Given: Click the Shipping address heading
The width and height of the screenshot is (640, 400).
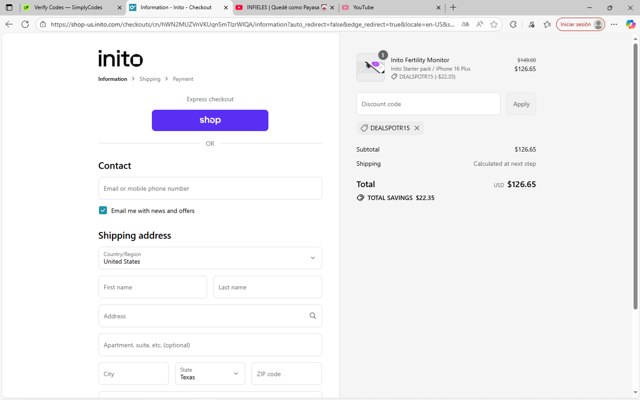Looking at the screenshot, I should (x=134, y=236).
